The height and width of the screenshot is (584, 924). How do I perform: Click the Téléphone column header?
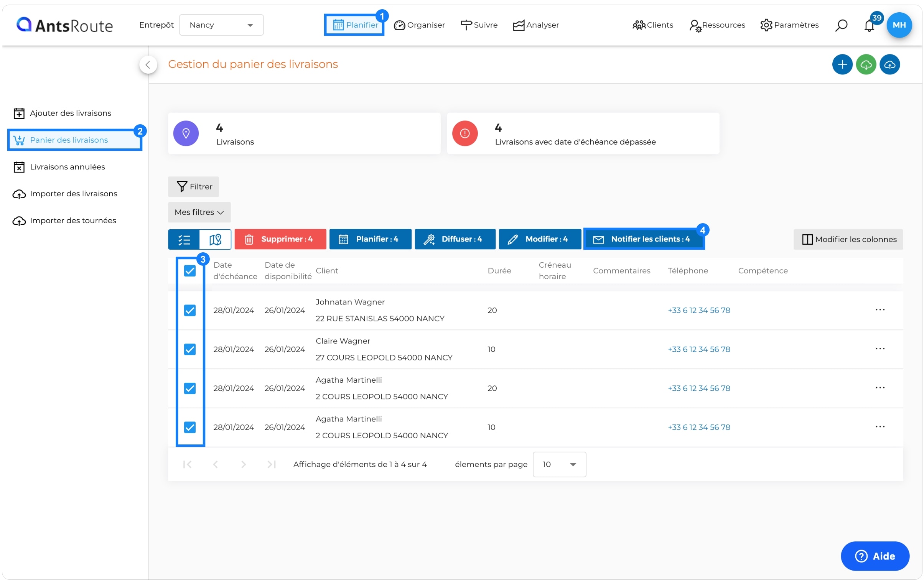tap(688, 271)
